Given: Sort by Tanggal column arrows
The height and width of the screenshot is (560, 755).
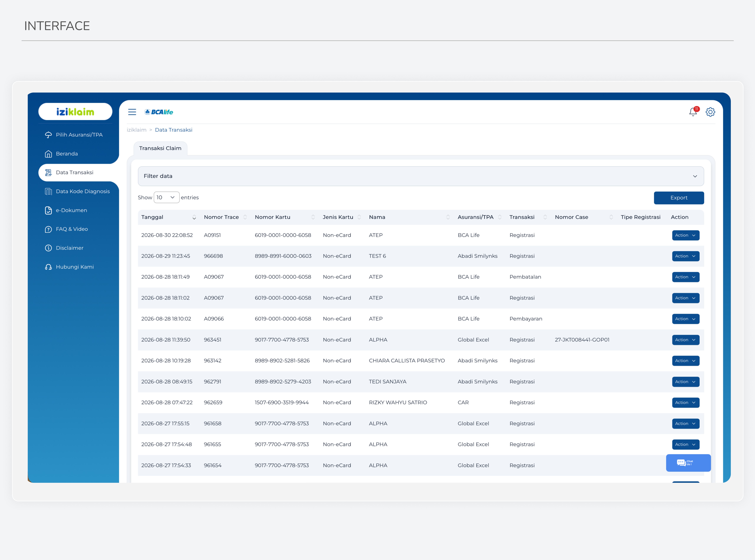Looking at the screenshot, I should [x=194, y=217].
